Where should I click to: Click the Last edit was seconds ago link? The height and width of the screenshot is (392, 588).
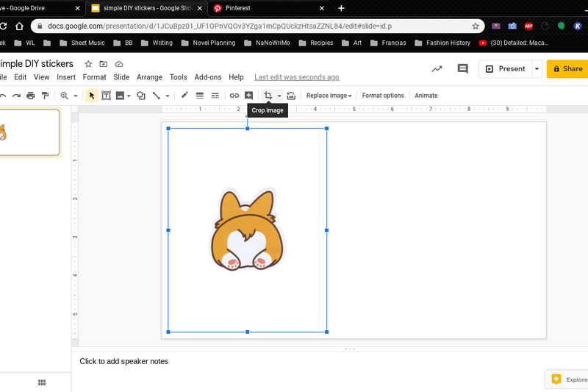[297, 77]
